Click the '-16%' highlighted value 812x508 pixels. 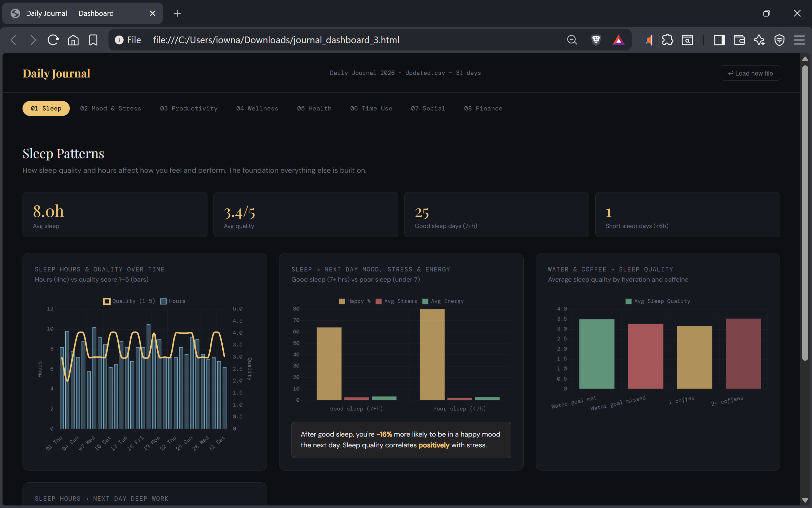point(384,434)
